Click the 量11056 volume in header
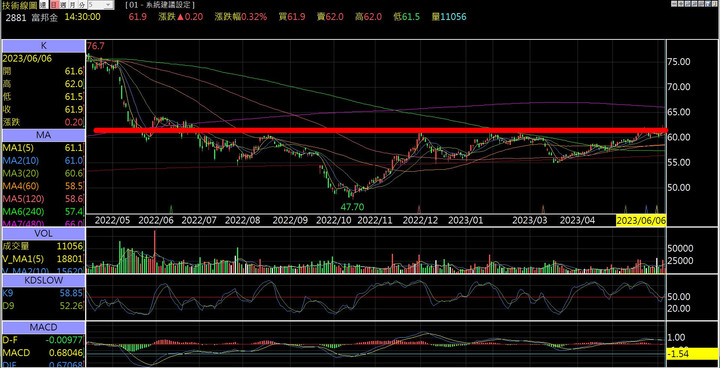 coord(448,17)
